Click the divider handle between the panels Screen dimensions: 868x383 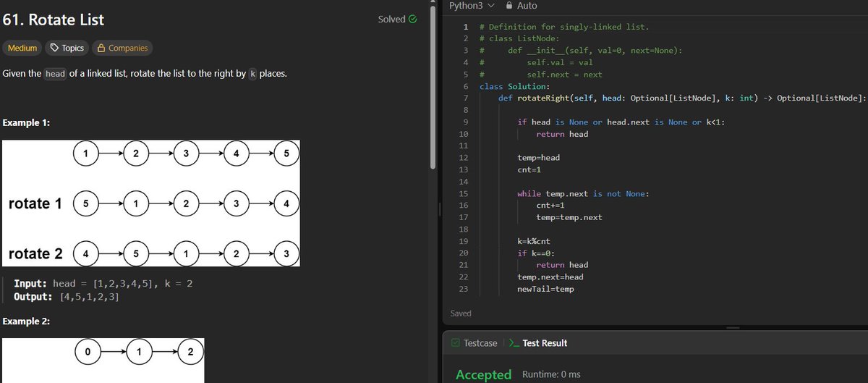441,209
